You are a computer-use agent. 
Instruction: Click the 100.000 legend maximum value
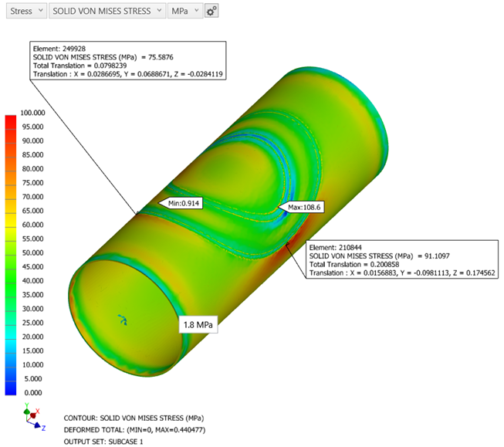tap(35, 113)
